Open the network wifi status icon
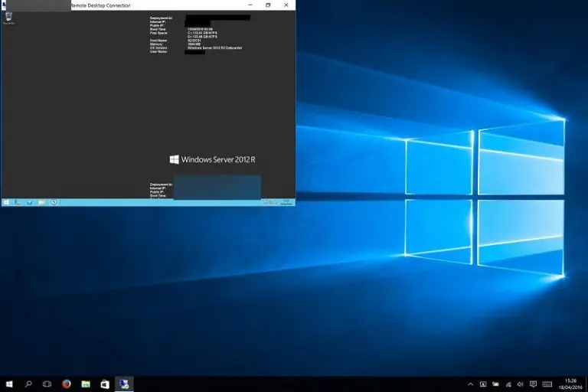This screenshot has width=588, height=392. coord(508,384)
